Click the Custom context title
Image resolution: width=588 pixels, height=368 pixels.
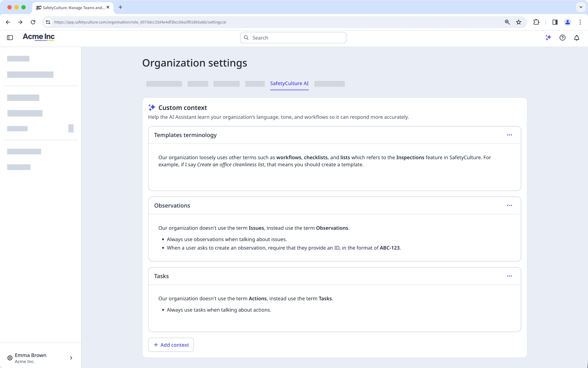pos(183,108)
